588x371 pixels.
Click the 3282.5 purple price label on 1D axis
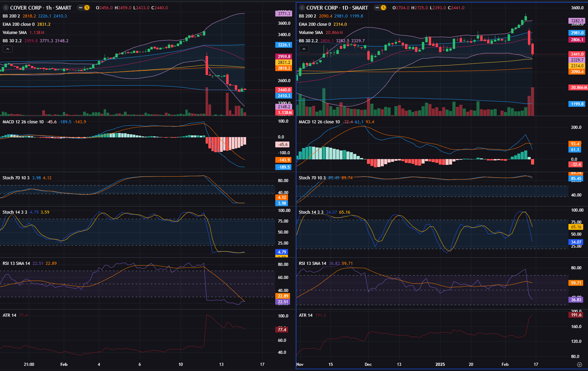pyautogui.click(x=577, y=21)
